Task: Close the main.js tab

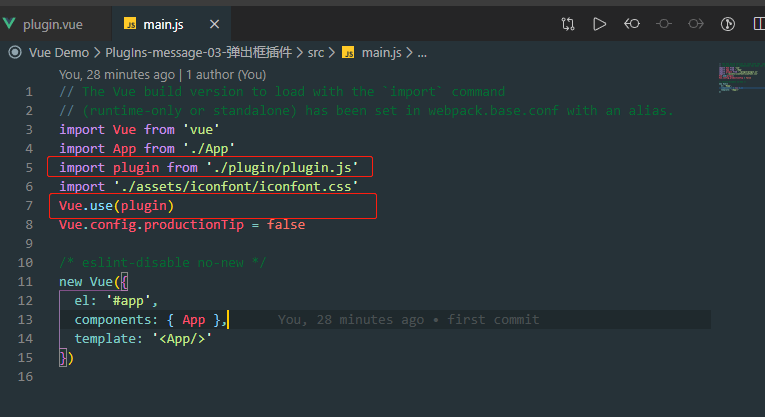Action: 214,23
